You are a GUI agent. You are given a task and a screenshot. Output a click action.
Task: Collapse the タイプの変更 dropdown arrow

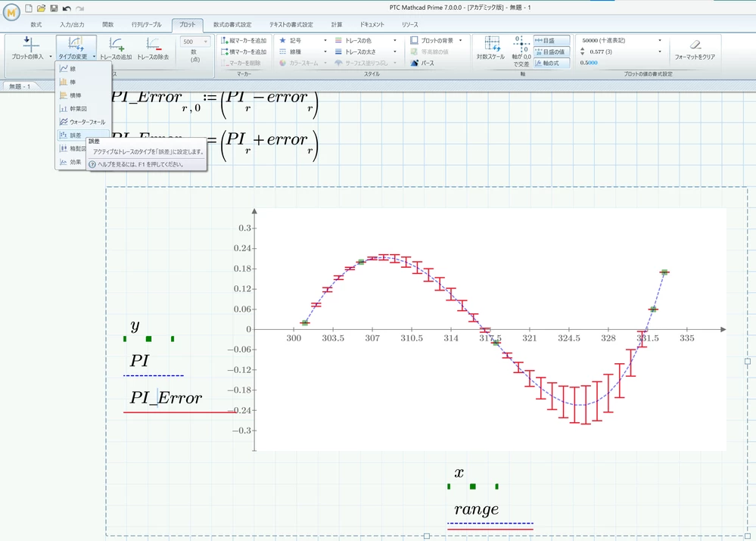(x=94, y=57)
